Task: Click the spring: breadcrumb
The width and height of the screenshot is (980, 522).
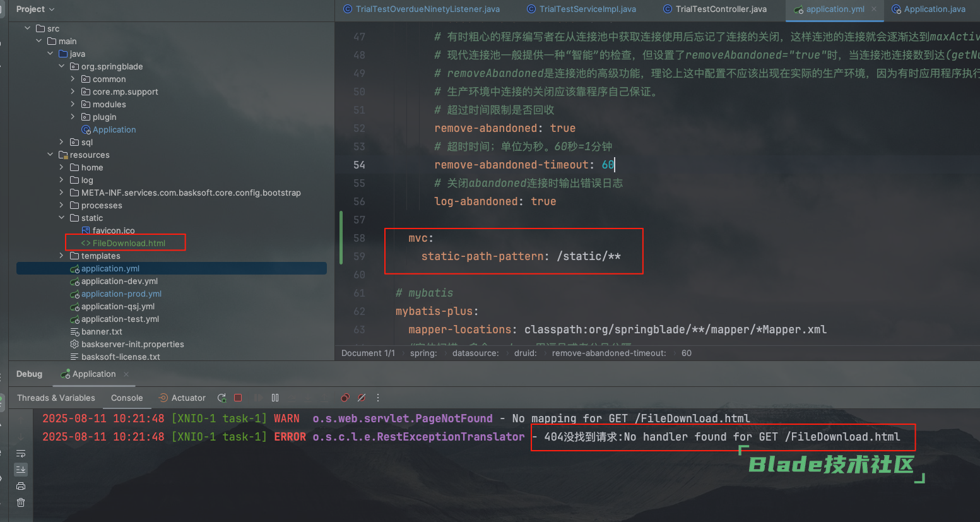Action: click(423, 353)
